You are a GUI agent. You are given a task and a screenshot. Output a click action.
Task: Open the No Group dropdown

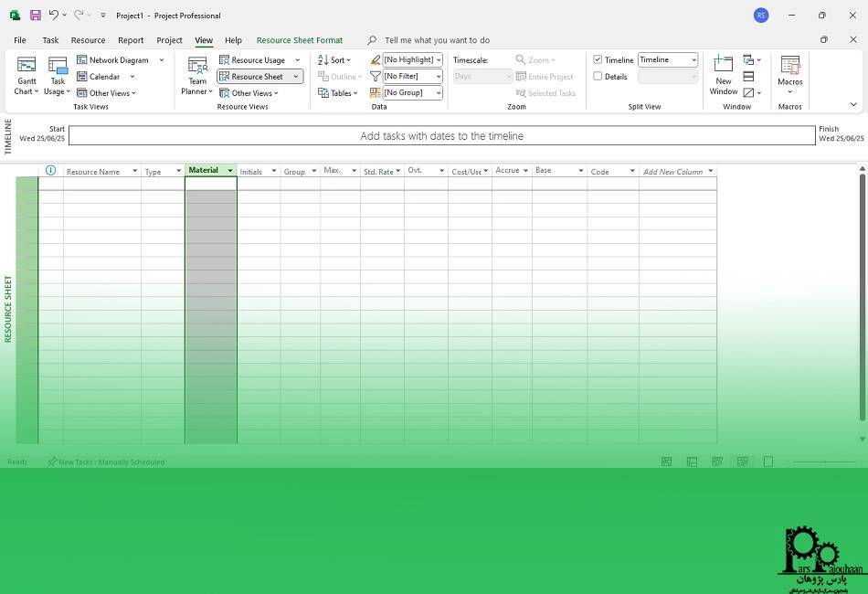click(x=411, y=93)
